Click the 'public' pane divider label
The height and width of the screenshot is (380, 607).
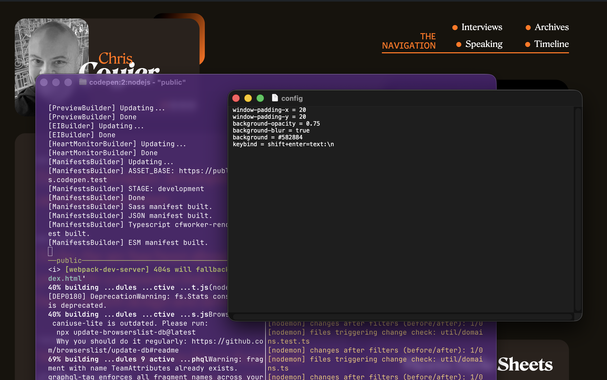pyautogui.click(x=69, y=260)
